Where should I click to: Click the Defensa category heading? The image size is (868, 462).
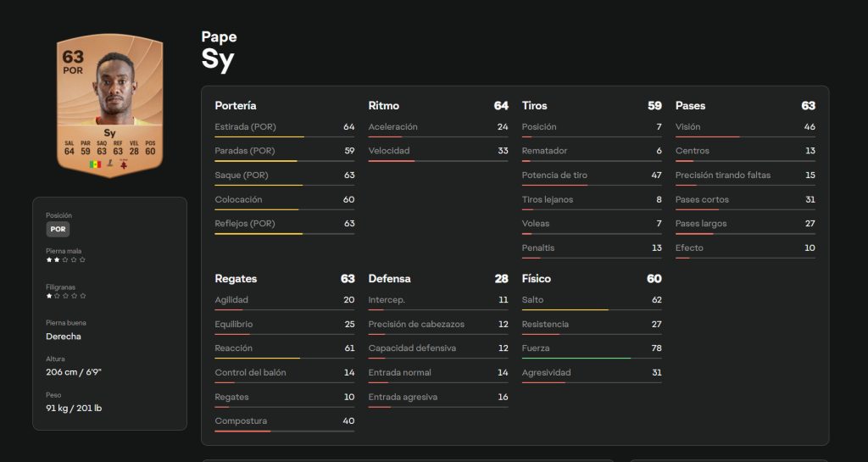click(x=389, y=279)
